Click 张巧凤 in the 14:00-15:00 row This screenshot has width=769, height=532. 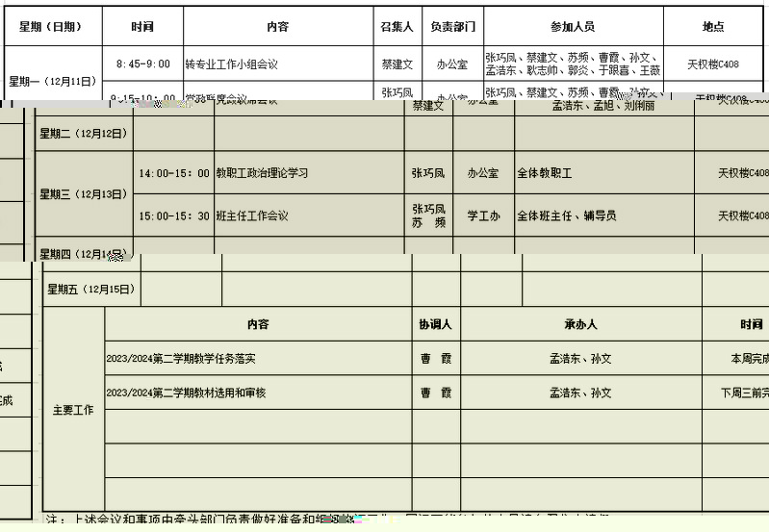tap(428, 173)
